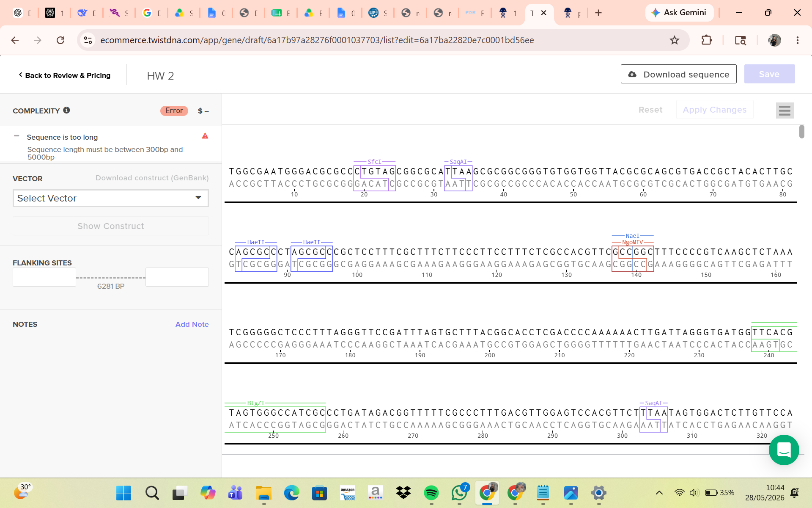
Task: Click Apply Changes
Action: (x=715, y=110)
